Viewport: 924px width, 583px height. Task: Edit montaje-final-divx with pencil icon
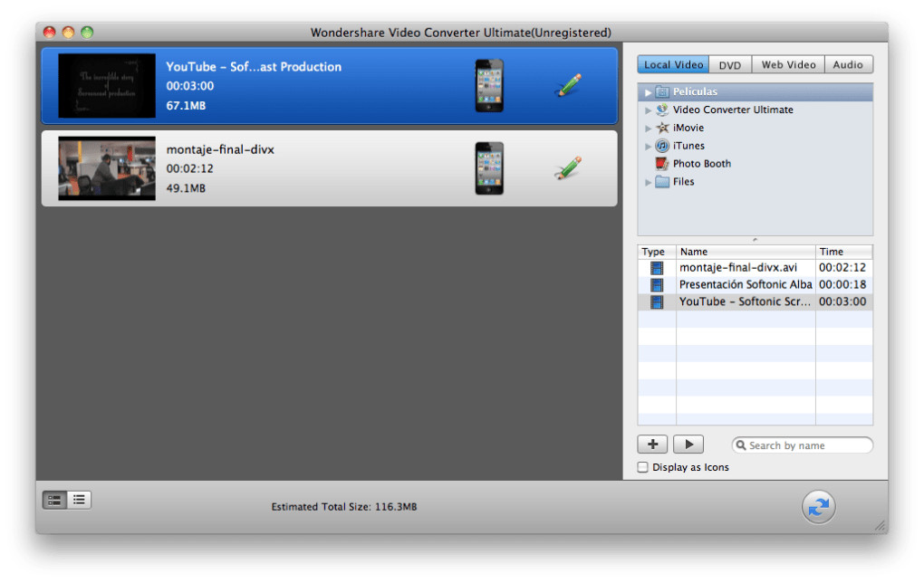pyautogui.click(x=568, y=167)
